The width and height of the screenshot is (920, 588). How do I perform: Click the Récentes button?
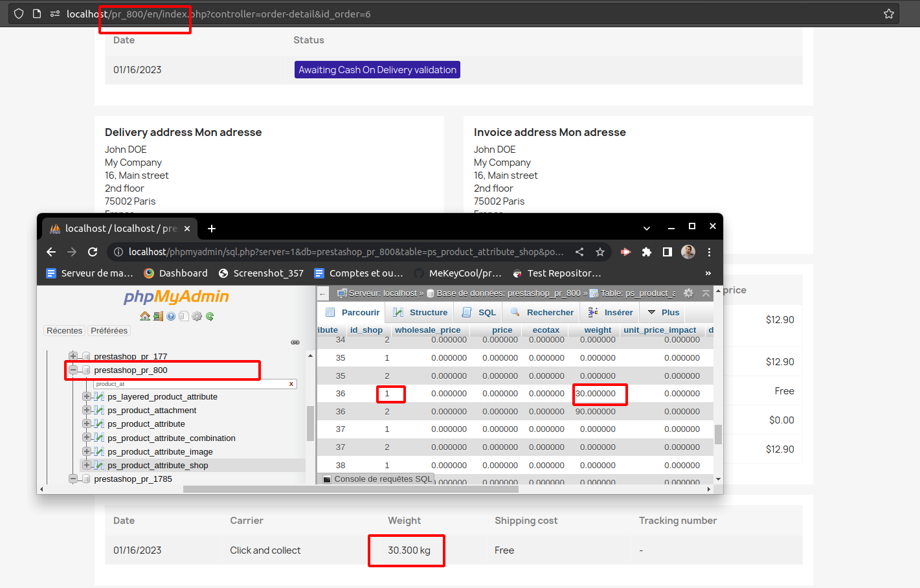coord(64,330)
